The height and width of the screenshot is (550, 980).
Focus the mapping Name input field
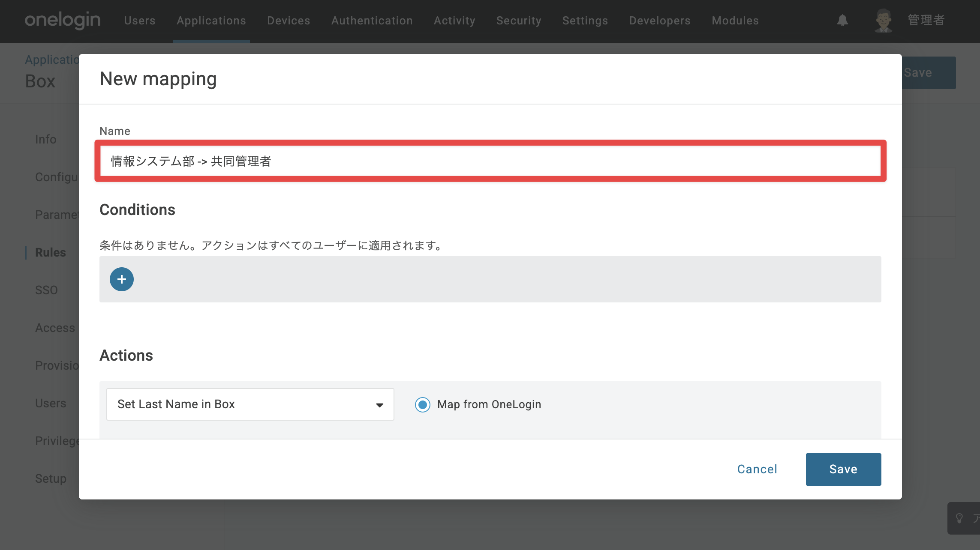click(490, 161)
